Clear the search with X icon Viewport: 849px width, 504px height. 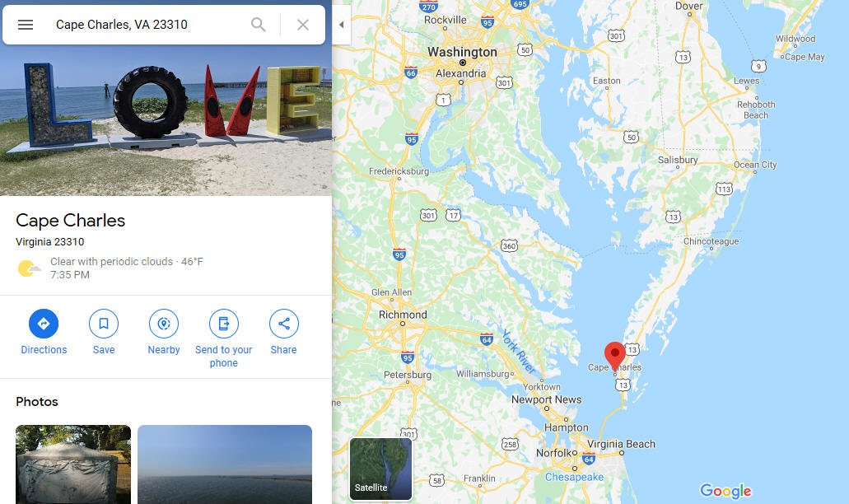click(303, 25)
